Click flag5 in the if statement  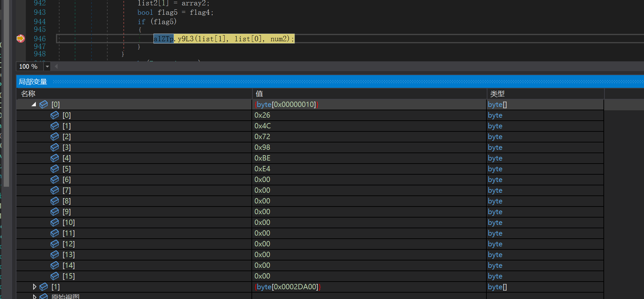pyautogui.click(x=164, y=21)
